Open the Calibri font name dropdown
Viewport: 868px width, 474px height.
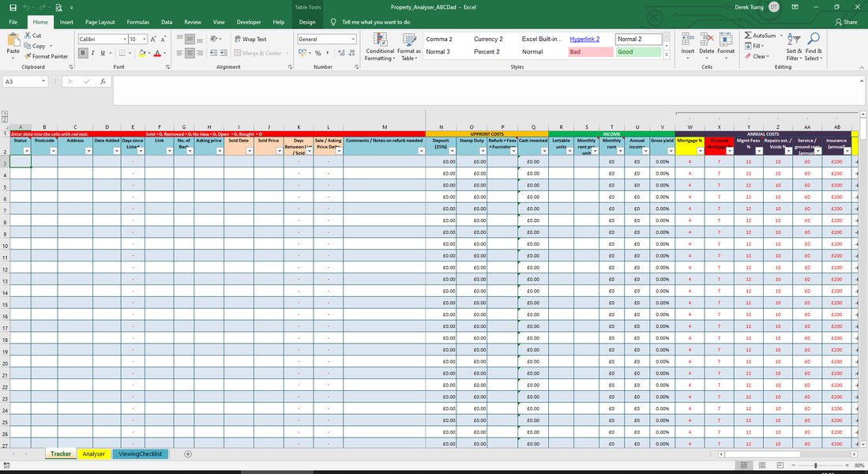(125, 39)
